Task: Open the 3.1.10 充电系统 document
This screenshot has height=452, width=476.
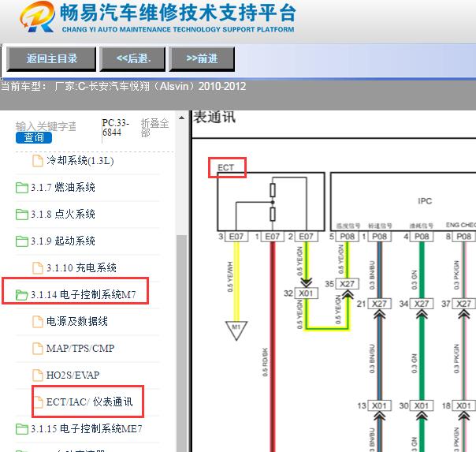Action: click(x=81, y=268)
